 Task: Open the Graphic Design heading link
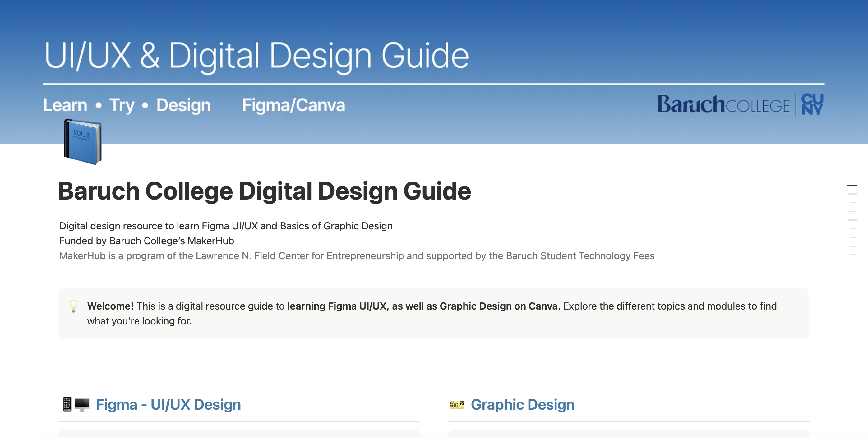[522, 404]
